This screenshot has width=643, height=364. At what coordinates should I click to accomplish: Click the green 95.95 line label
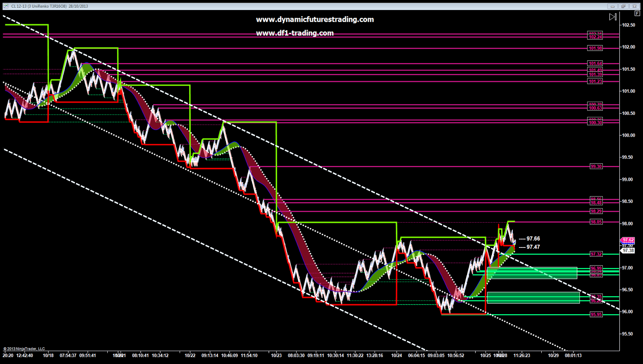click(596, 315)
